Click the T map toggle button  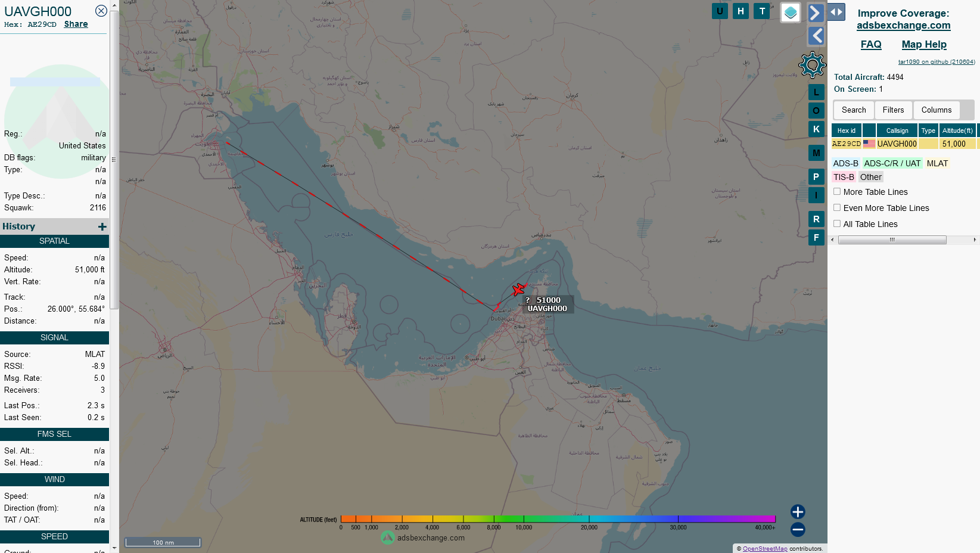point(762,11)
